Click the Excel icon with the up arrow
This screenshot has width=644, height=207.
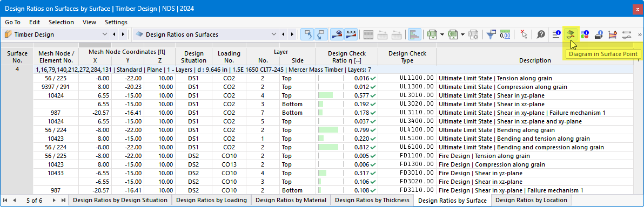tap(453, 34)
